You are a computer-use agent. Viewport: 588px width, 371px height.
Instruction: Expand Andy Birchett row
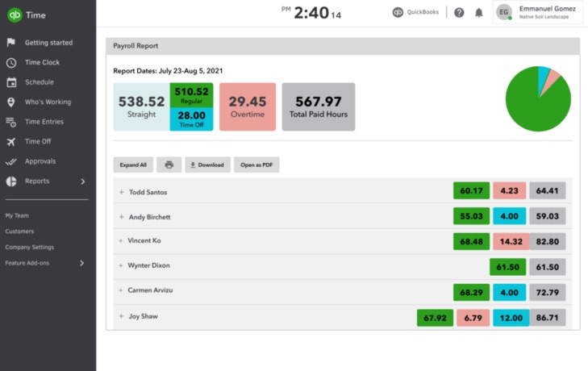click(122, 217)
